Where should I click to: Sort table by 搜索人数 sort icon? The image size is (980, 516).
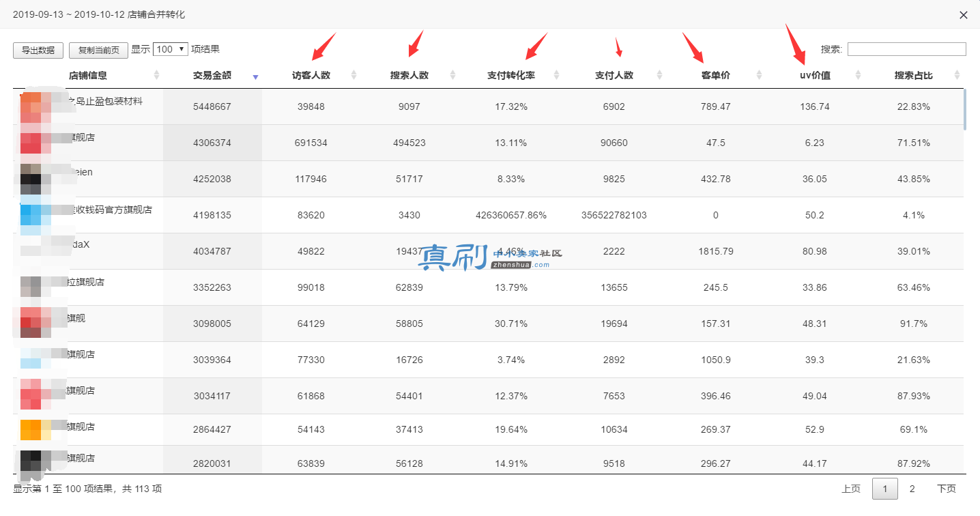[452, 75]
